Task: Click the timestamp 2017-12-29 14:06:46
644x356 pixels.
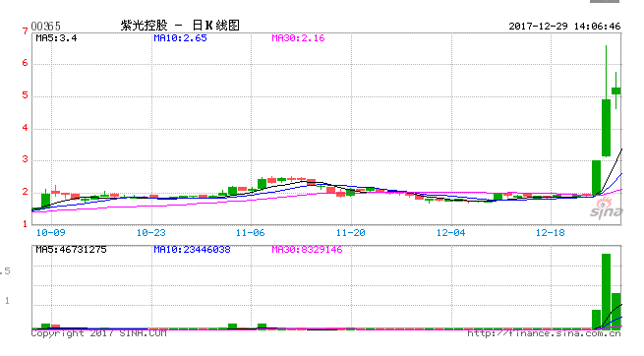Action: point(564,26)
